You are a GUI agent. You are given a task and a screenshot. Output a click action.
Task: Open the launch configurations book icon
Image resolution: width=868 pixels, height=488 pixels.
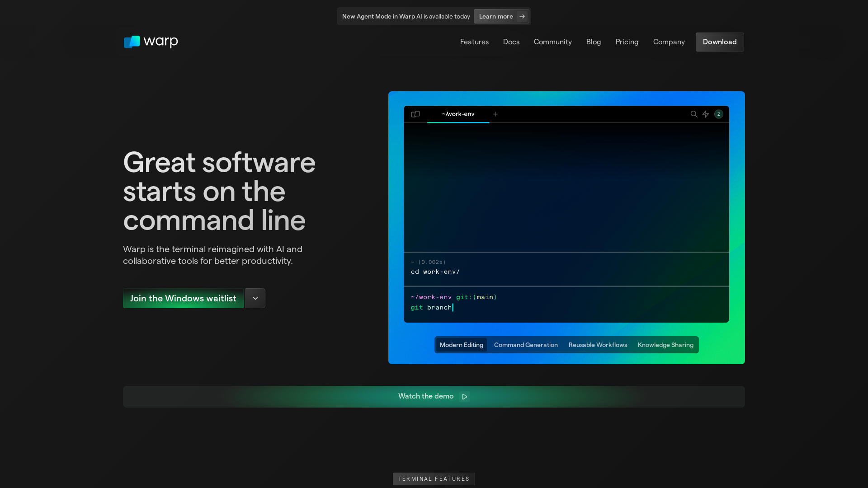(x=415, y=114)
